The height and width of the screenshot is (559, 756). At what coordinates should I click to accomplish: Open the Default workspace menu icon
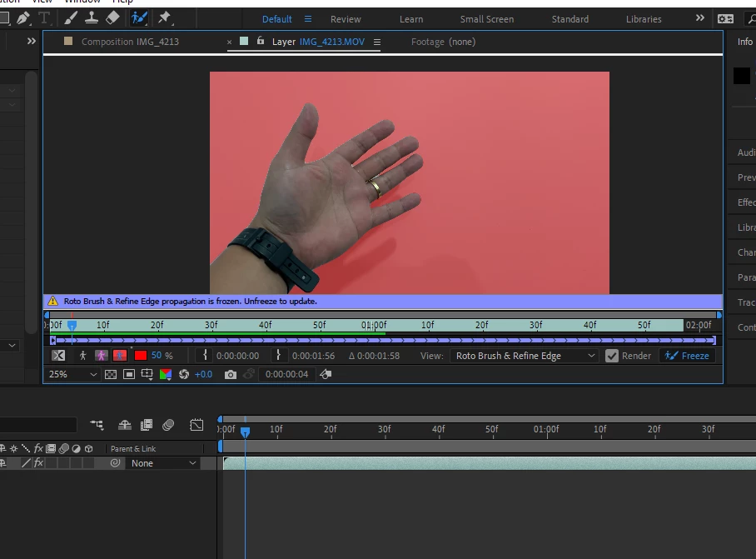coord(307,19)
